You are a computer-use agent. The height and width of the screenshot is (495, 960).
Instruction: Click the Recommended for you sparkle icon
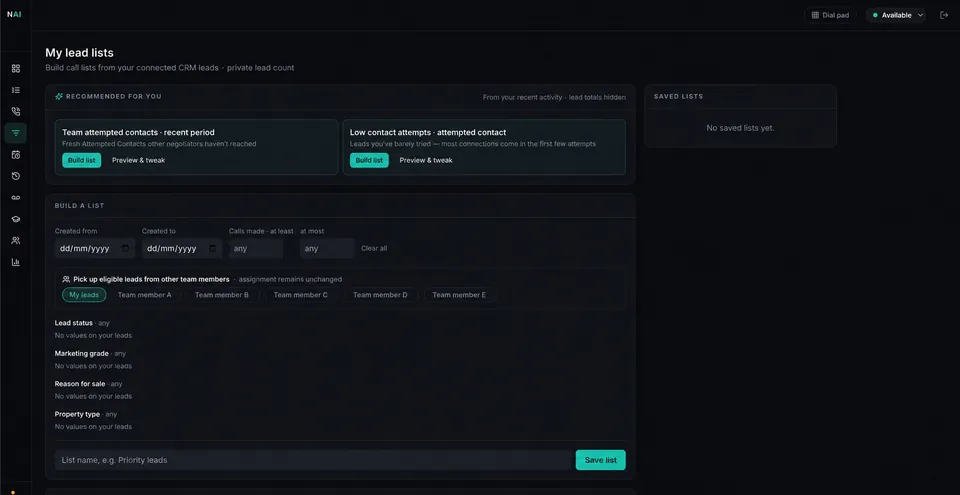[59, 96]
